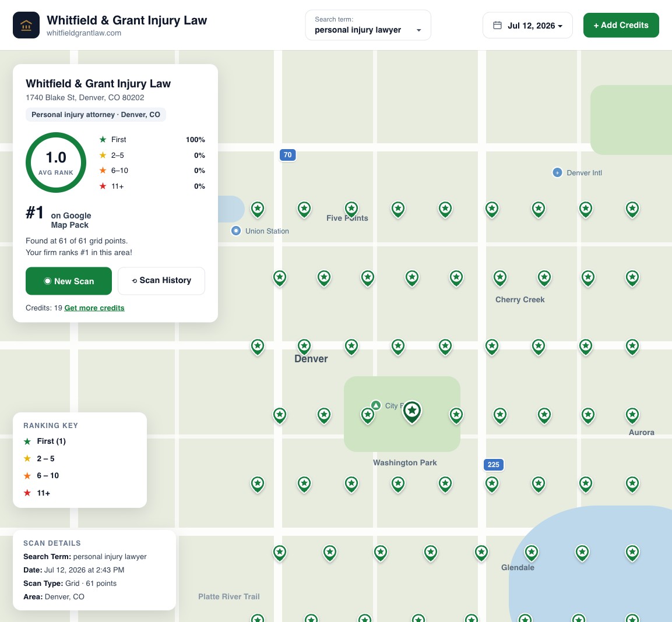Click the rank pin just below the 225 shield
This screenshot has height=622, width=672.
[492, 484]
